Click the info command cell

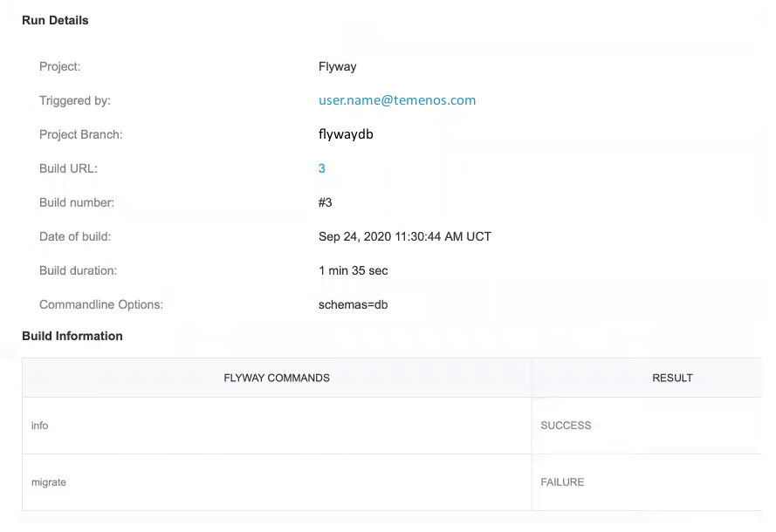40,426
